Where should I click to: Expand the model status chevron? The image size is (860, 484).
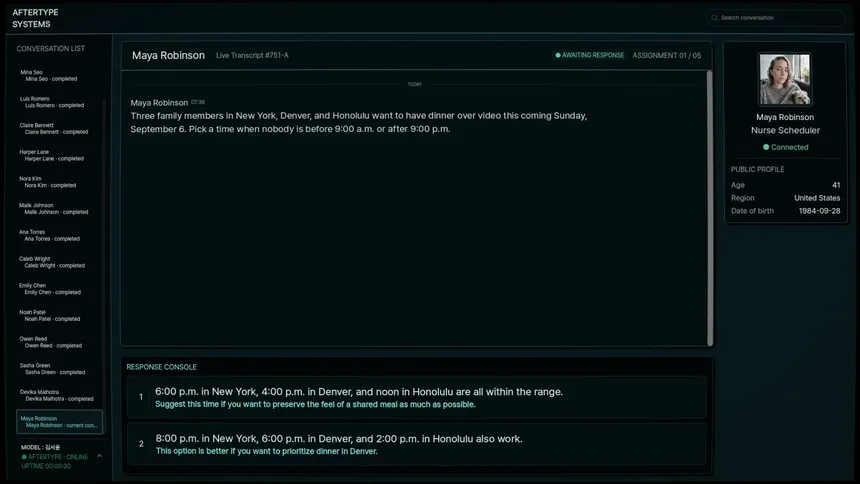pyautogui.click(x=99, y=456)
